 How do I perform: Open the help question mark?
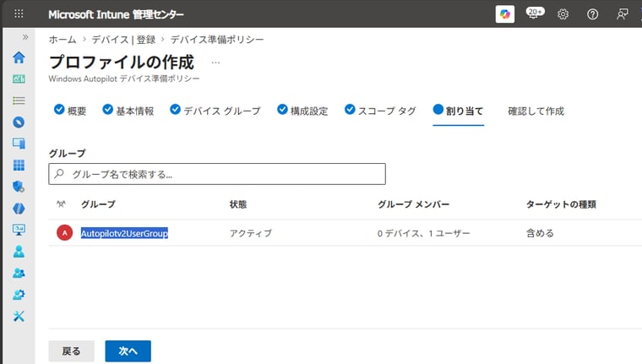[592, 14]
